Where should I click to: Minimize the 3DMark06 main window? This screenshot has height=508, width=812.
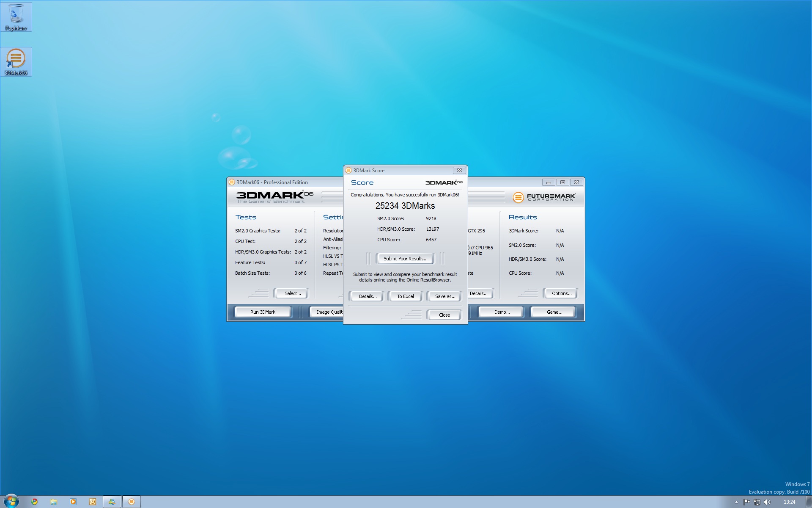(549, 182)
